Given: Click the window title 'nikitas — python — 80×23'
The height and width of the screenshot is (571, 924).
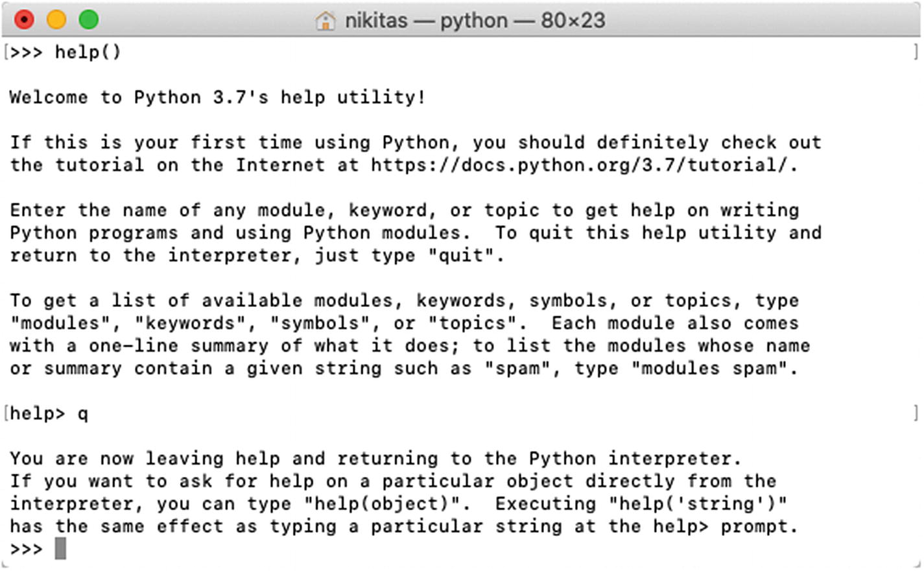Looking at the screenshot, I should point(475,21).
